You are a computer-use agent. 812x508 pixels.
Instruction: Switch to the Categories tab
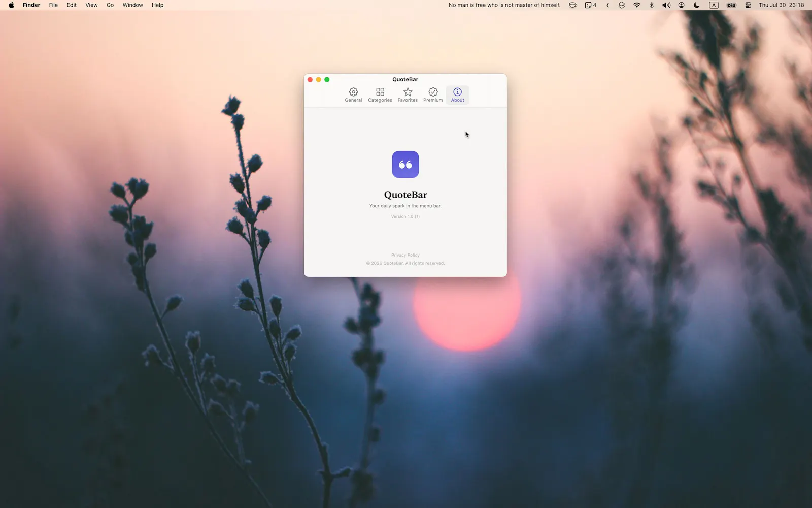click(x=380, y=94)
